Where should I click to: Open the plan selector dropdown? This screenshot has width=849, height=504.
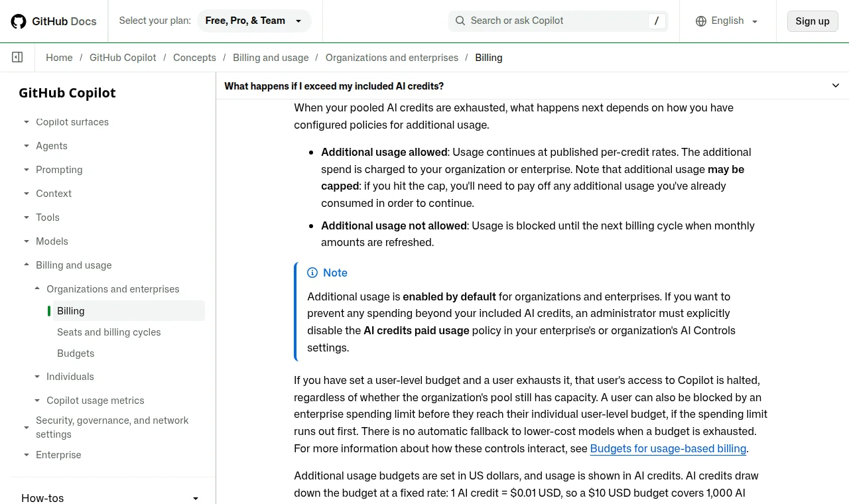tap(254, 21)
